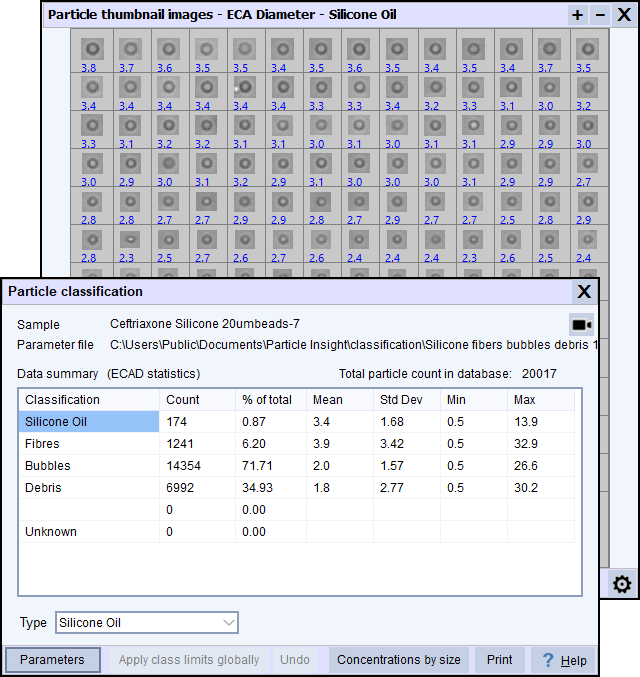Open the Type dropdown showing Silicone Oil
640x677 pixels.
[x=147, y=623]
